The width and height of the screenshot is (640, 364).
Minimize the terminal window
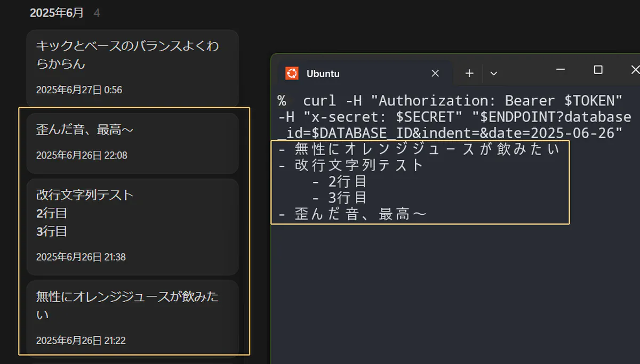click(560, 70)
